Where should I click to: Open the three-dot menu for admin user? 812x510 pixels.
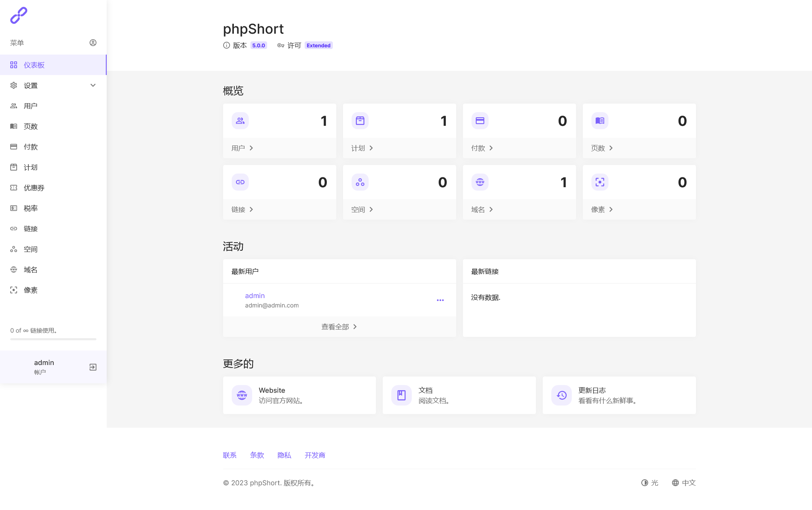pyautogui.click(x=440, y=300)
